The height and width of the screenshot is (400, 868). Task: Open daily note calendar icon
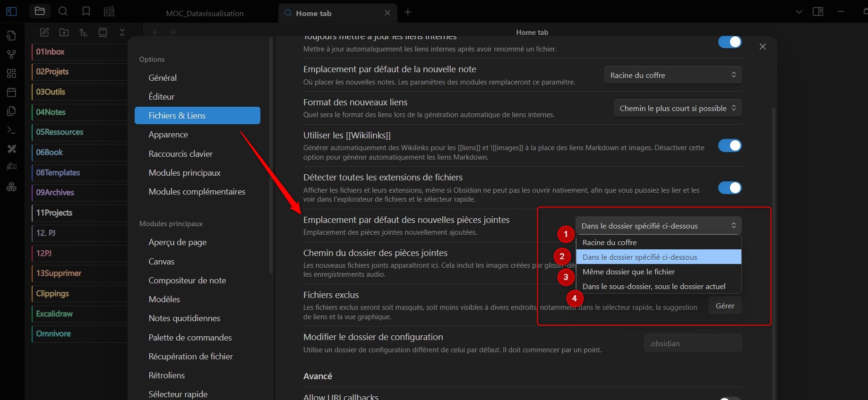[12, 92]
